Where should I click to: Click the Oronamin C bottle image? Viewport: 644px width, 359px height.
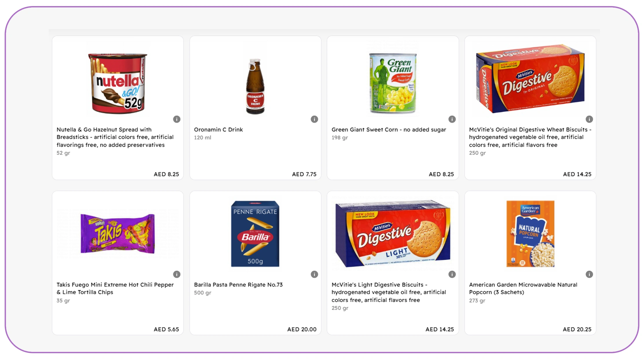[255, 86]
